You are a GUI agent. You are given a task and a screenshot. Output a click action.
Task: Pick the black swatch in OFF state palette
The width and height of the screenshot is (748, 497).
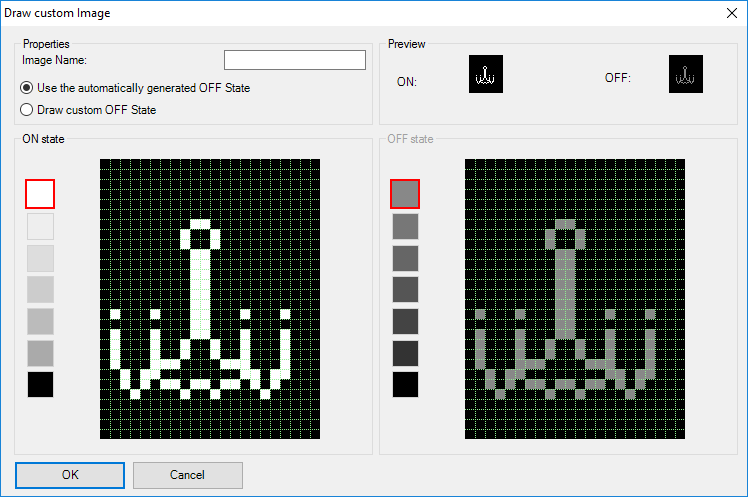click(405, 385)
